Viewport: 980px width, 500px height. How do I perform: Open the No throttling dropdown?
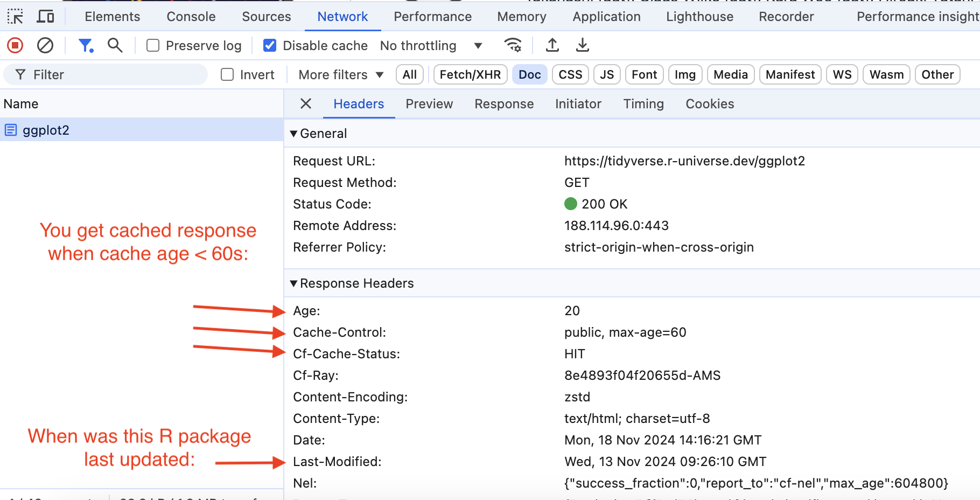point(431,46)
